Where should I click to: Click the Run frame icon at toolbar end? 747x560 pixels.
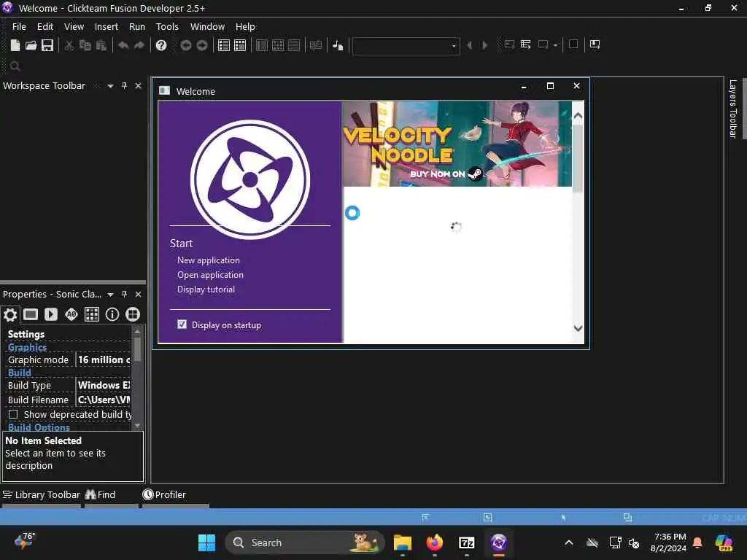click(x=595, y=44)
